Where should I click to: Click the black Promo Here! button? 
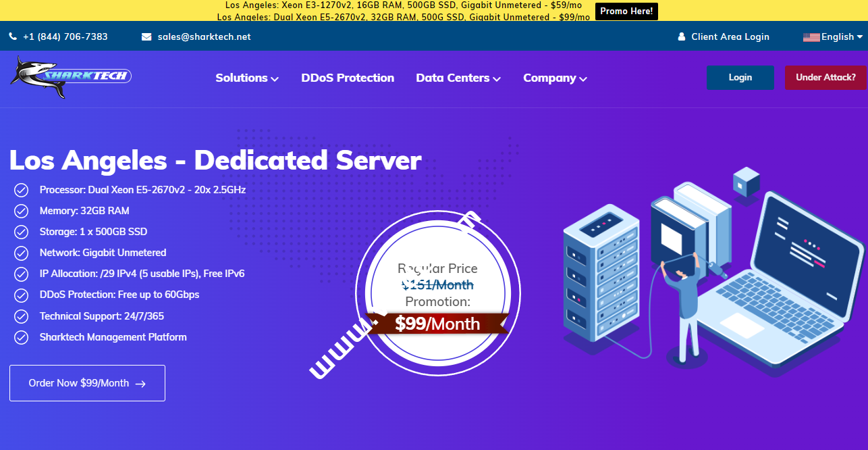(x=626, y=11)
